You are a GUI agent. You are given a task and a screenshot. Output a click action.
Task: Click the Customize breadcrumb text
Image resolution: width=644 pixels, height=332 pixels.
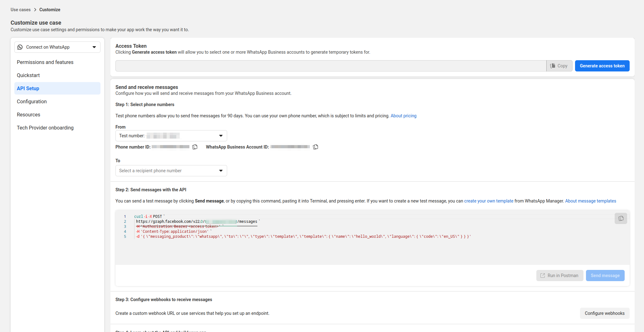50,10
